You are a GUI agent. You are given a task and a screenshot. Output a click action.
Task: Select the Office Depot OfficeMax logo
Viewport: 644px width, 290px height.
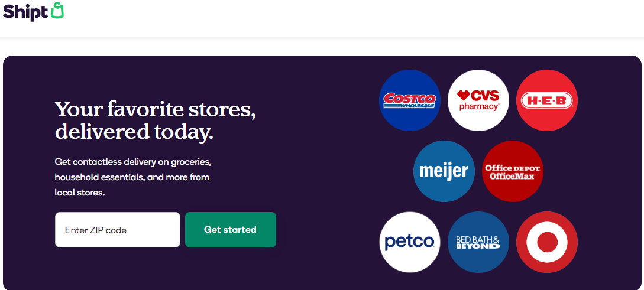point(512,171)
